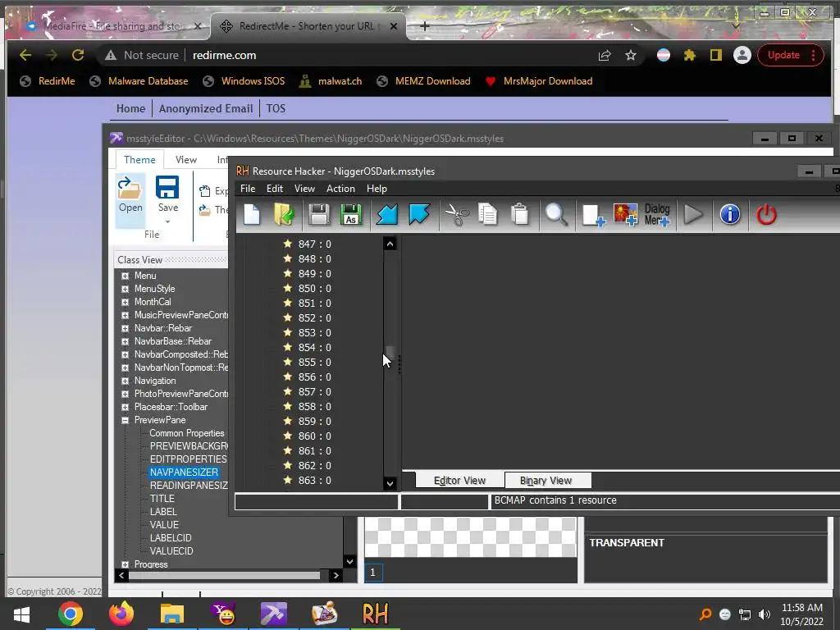
Task: Open Windows Start menu
Action: coord(21,614)
